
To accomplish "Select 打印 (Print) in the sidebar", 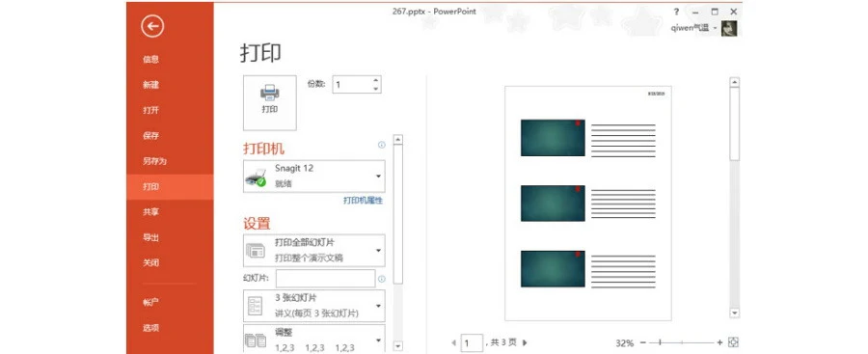I will pyautogui.click(x=170, y=187).
